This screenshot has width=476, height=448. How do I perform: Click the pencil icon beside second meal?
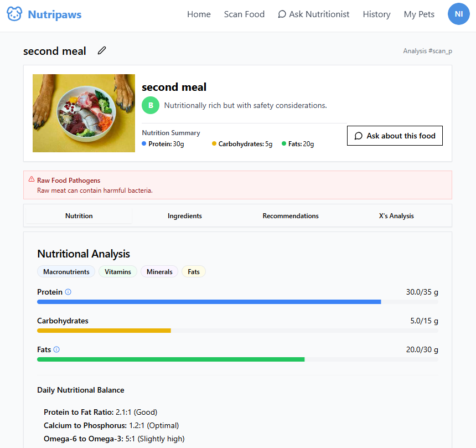click(x=102, y=50)
